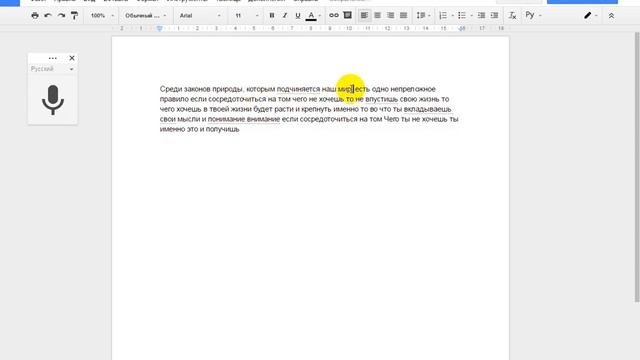Expand the numbered list style arrow

tap(453, 16)
